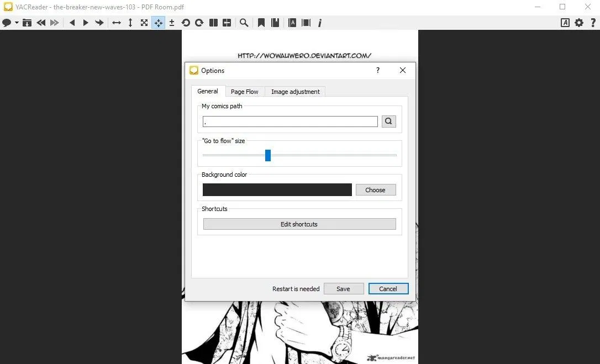Select the fit to width icon
The width and height of the screenshot is (600, 364).
coord(117,23)
